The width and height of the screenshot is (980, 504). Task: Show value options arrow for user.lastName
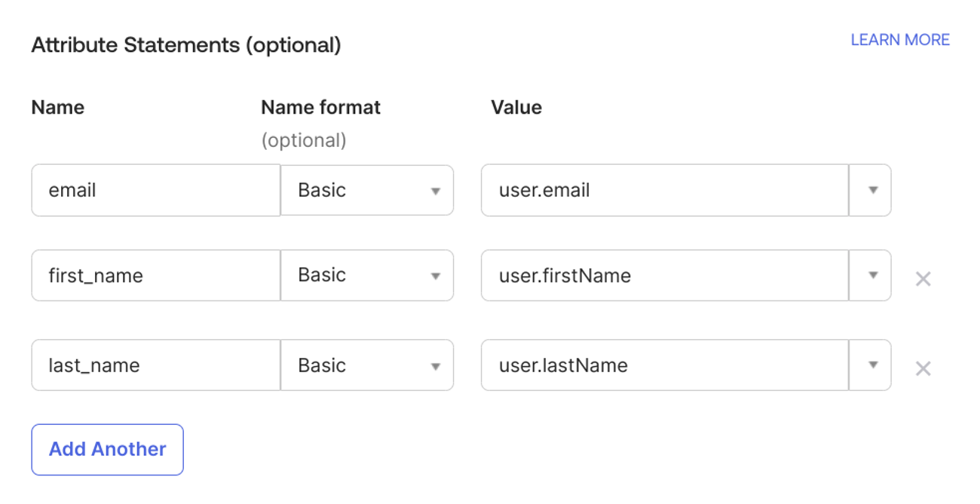click(872, 365)
